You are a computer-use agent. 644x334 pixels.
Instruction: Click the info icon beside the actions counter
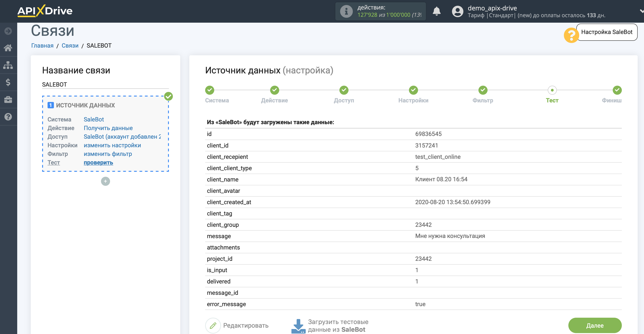[x=346, y=11]
